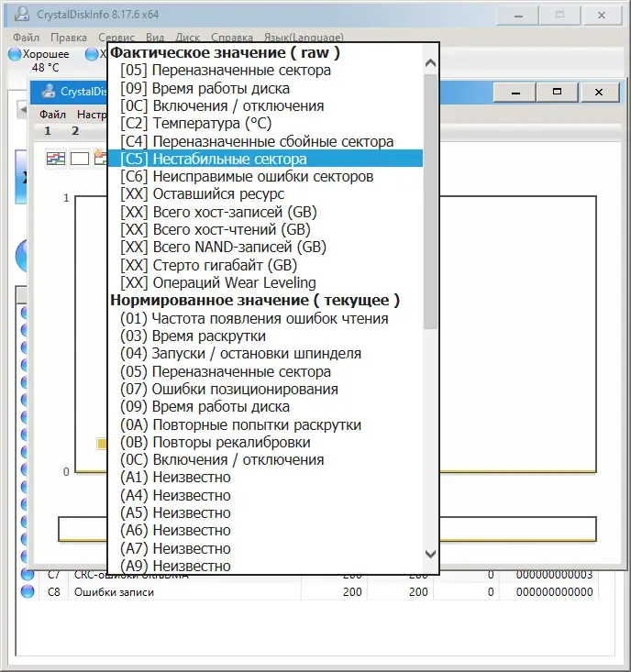The width and height of the screenshot is (631, 672).
Task: Choose (0B) Повторы рекалибровки
Action: [265, 442]
